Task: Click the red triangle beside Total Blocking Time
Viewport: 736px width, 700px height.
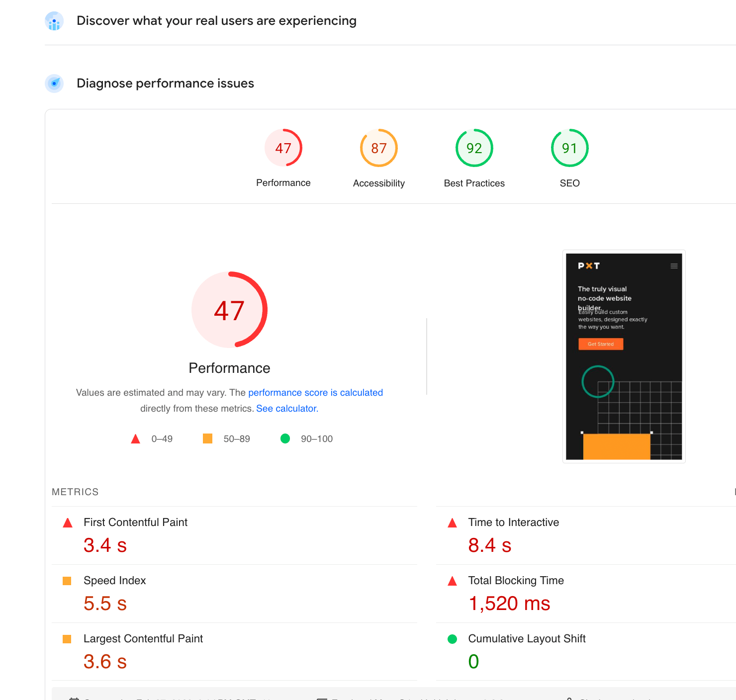Action: pos(452,580)
